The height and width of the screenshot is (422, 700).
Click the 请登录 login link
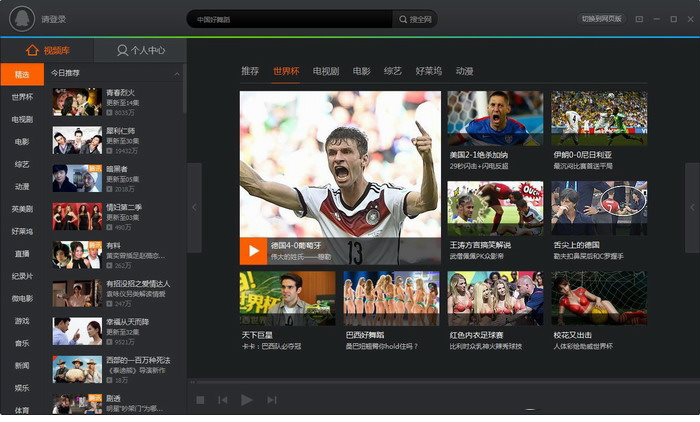coord(54,19)
